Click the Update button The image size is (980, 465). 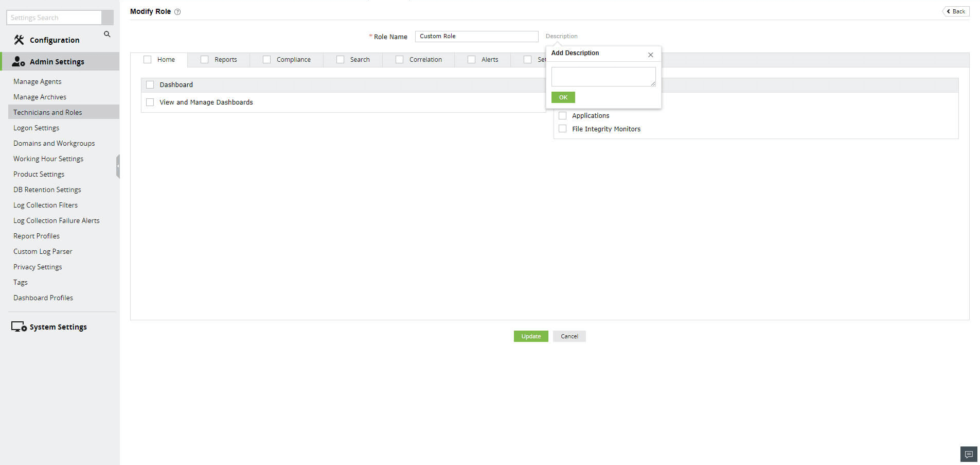click(531, 336)
